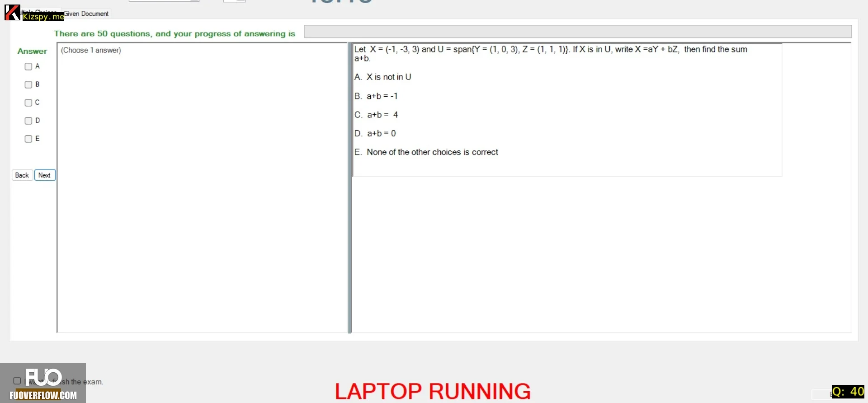The image size is (868, 403).
Task: Click option text 'A. X is not in U'
Action: coord(383,77)
